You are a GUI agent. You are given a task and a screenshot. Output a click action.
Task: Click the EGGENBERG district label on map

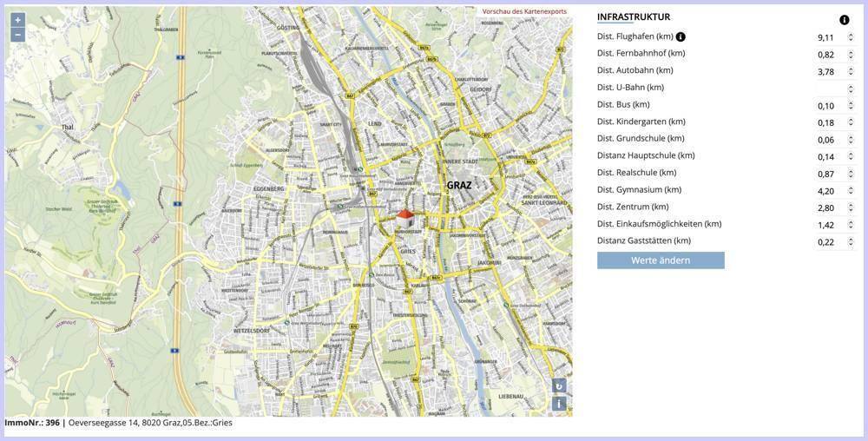pos(268,188)
